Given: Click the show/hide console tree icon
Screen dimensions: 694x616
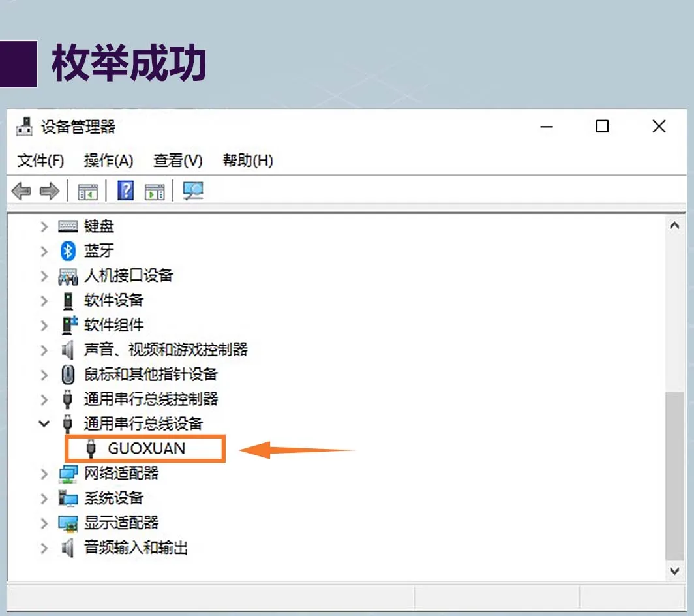Looking at the screenshot, I should coord(87,192).
